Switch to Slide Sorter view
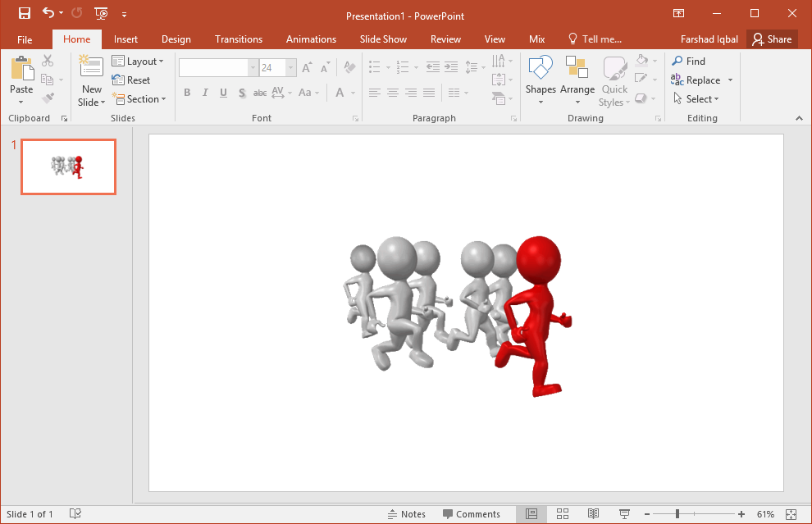The image size is (812, 524). click(563, 514)
